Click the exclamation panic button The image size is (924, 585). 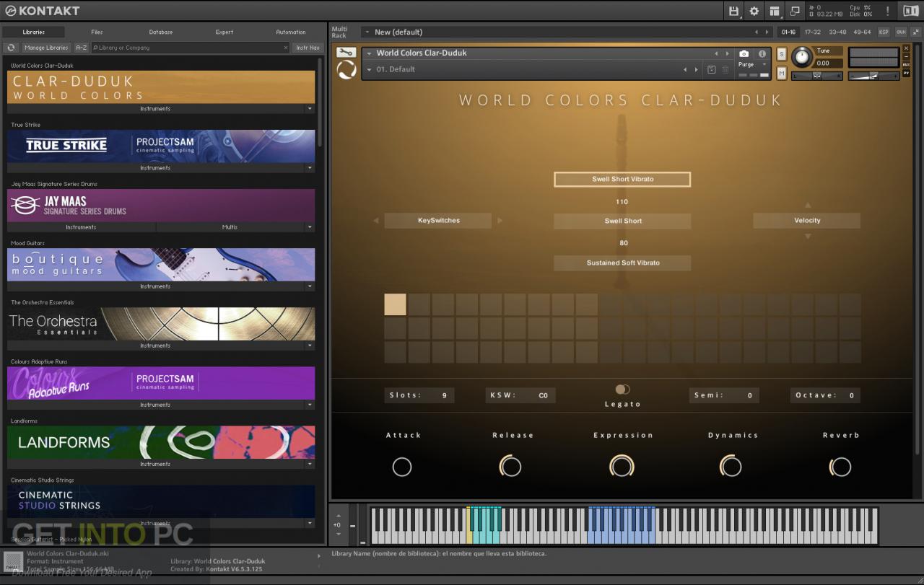click(888, 11)
